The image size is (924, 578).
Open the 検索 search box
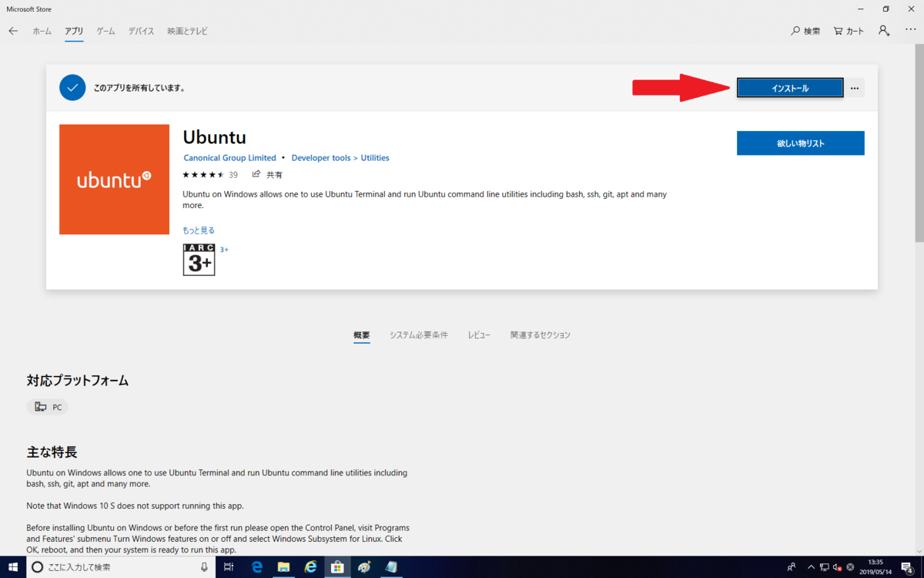(805, 31)
